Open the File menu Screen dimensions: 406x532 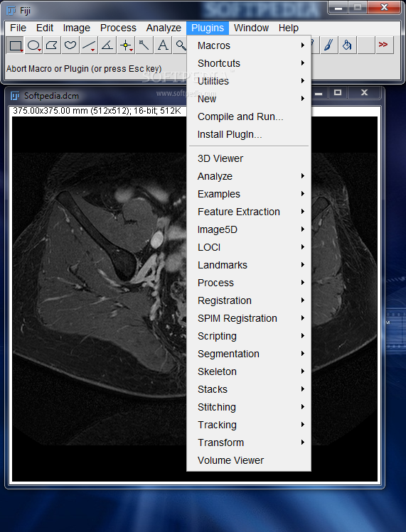tap(18, 28)
